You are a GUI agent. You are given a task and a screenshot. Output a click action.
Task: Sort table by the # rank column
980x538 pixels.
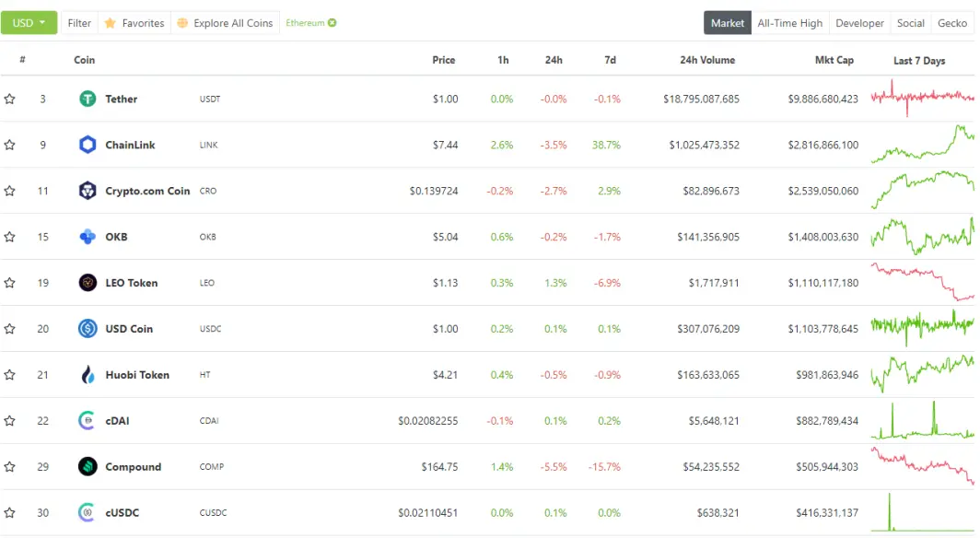pos(22,59)
